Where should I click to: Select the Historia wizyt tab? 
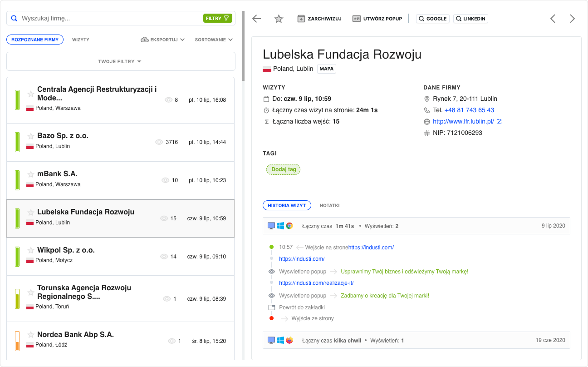(x=287, y=205)
